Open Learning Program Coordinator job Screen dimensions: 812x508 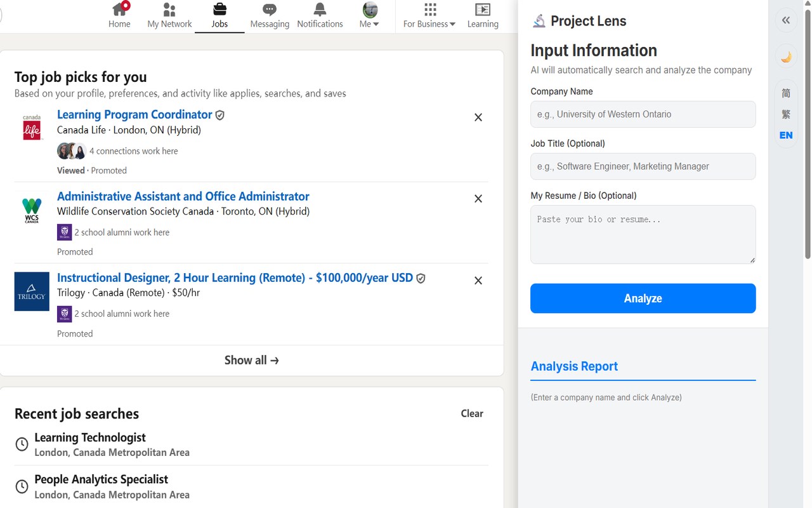134,115
